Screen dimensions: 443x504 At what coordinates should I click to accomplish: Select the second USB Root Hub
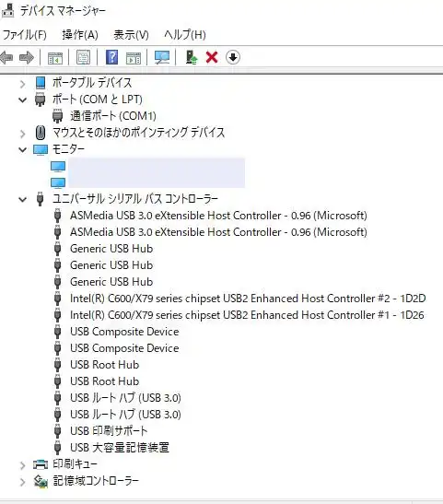pyautogui.click(x=105, y=381)
